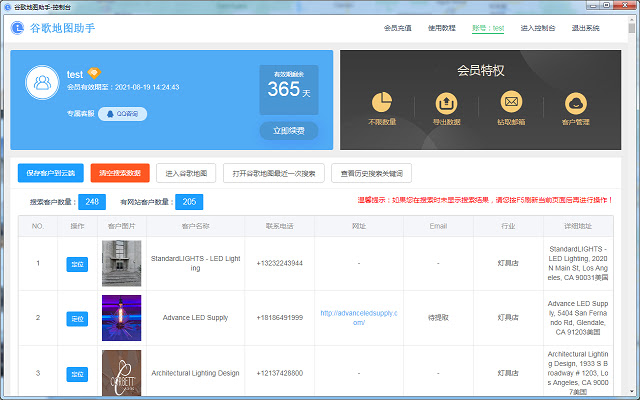Click the membership expiry date 2021-08-19 text
Image resolution: width=640 pixels, height=400 pixels.
pyautogui.click(x=123, y=87)
